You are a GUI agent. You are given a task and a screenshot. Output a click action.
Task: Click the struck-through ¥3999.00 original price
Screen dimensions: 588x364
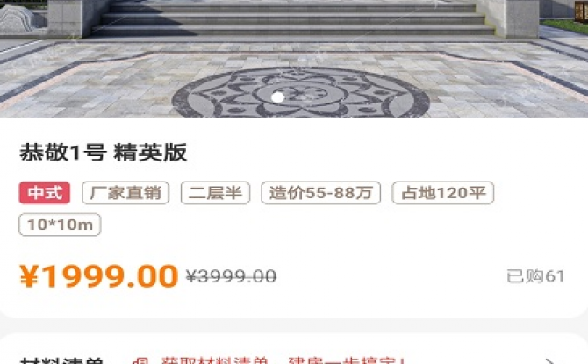(232, 276)
